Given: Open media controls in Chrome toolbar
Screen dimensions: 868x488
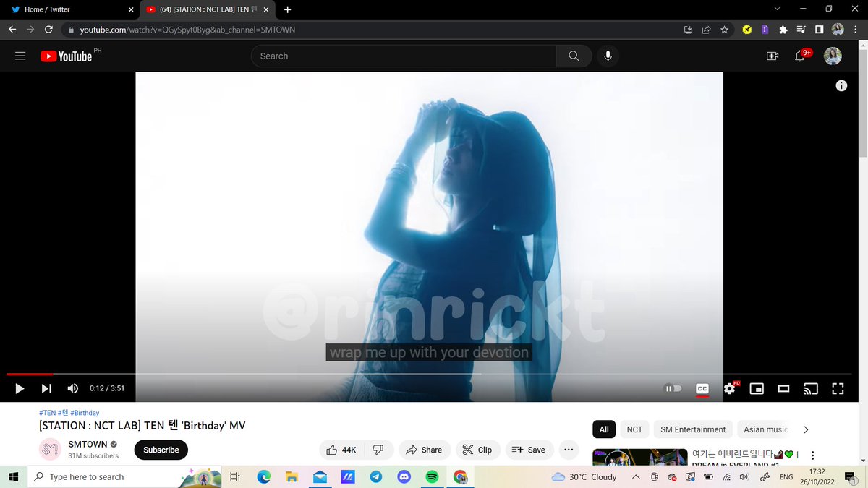Looking at the screenshot, I should 801,30.
